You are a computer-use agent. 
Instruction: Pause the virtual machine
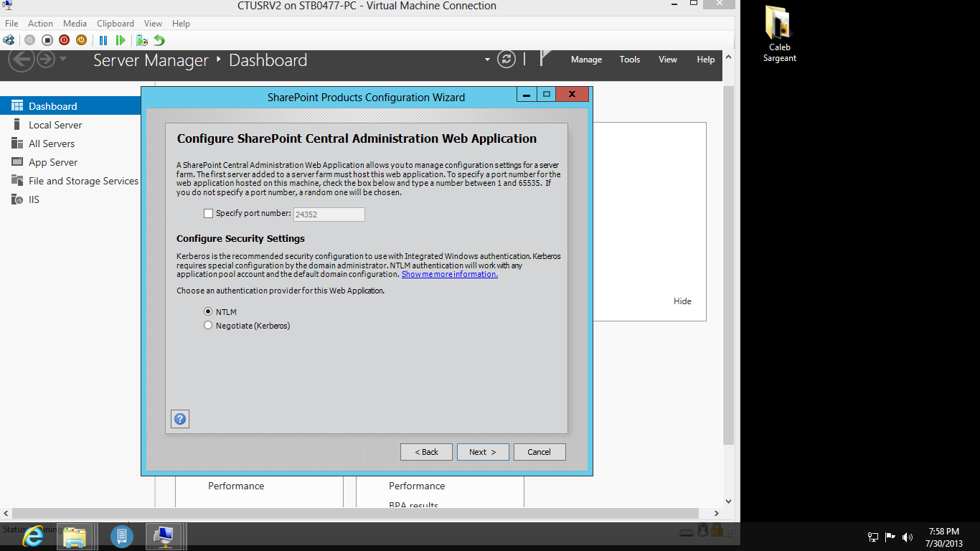(103, 40)
